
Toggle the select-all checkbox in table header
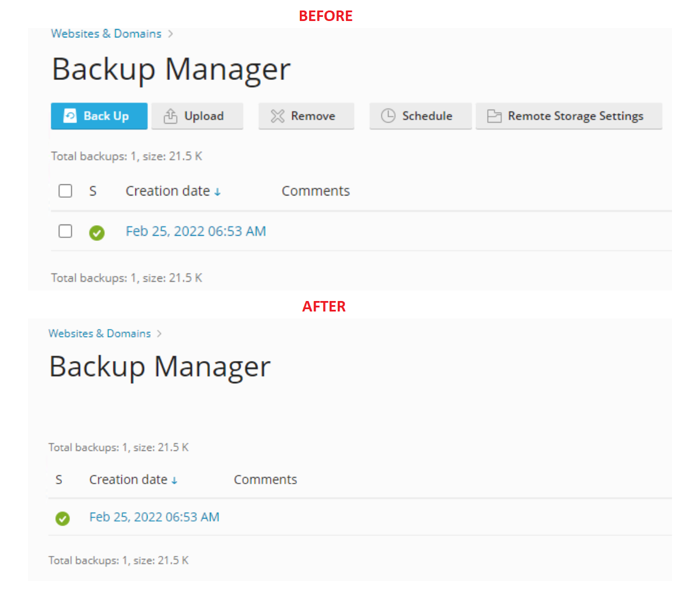click(x=65, y=191)
